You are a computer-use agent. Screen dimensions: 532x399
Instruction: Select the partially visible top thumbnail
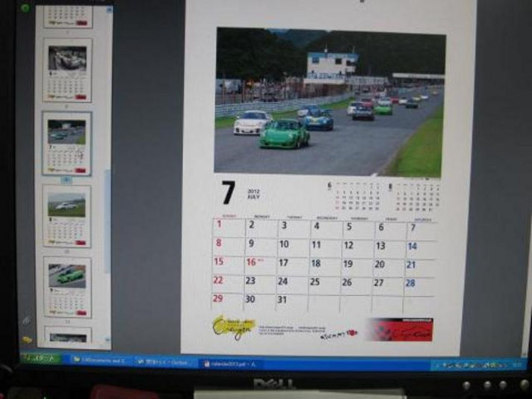click(x=68, y=16)
